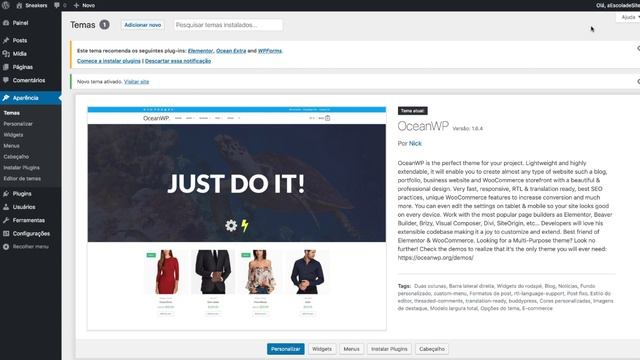640x360 pixels.
Task: Click the Aparência paintbrush icon
Action: click(6, 98)
